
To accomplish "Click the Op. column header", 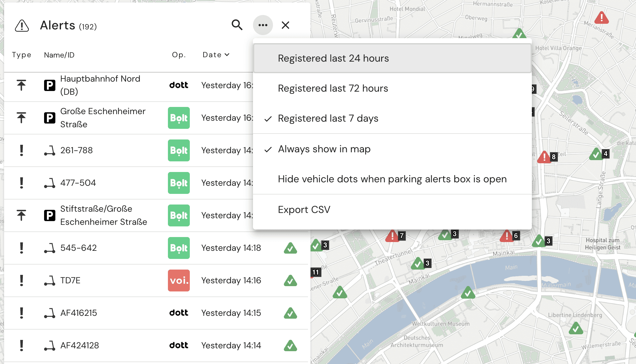I will (x=179, y=55).
